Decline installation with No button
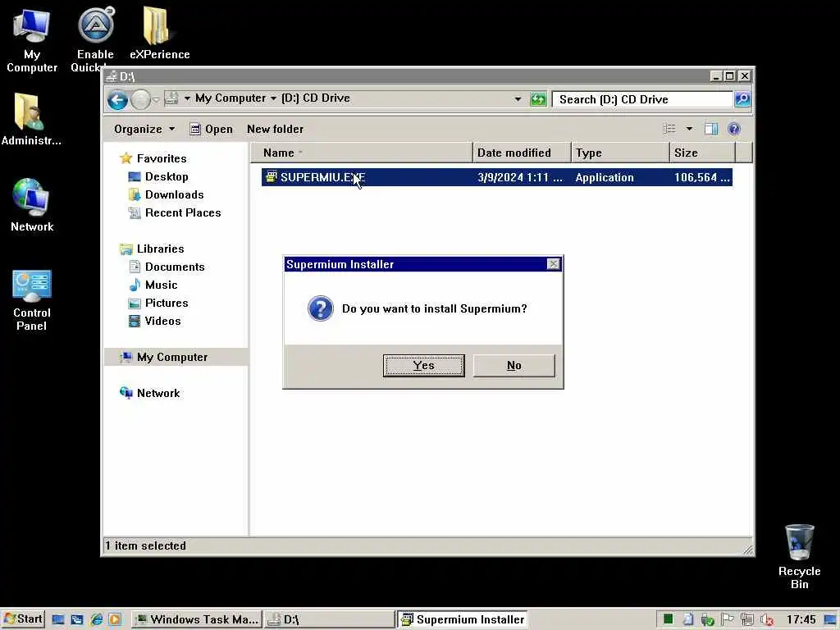The width and height of the screenshot is (840, 630). [x=514, y=366]
